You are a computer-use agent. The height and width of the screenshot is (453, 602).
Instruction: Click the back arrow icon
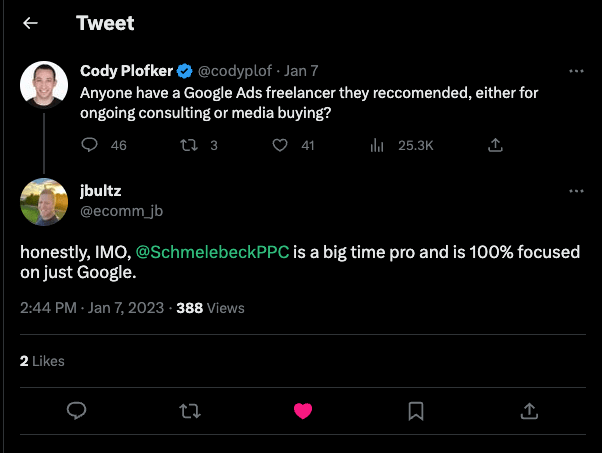[x=31, y=23]
